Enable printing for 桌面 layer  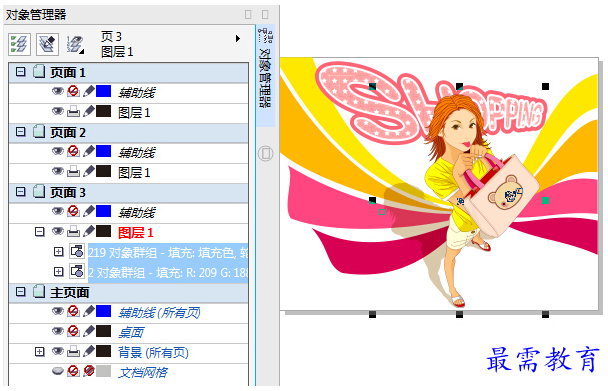pos(73,331)
